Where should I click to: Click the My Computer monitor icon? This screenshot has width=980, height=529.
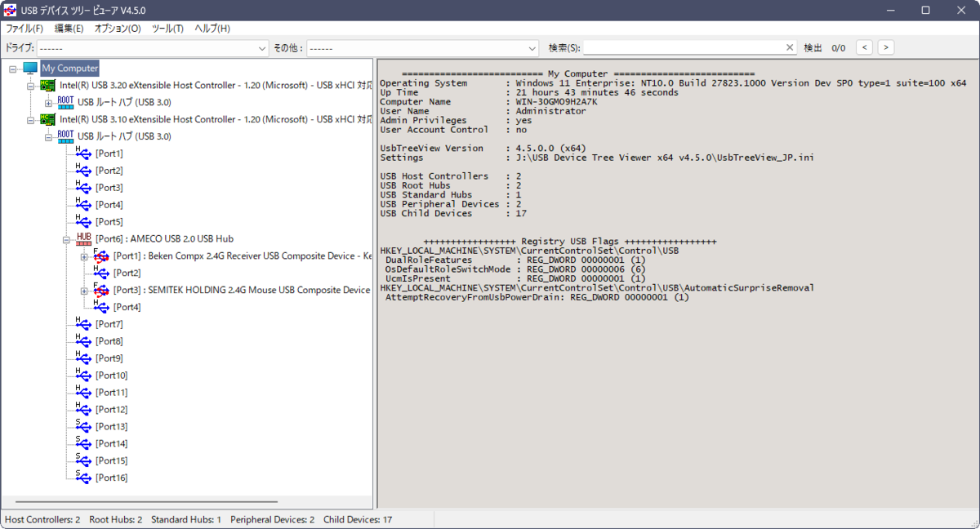pos(30,69)
